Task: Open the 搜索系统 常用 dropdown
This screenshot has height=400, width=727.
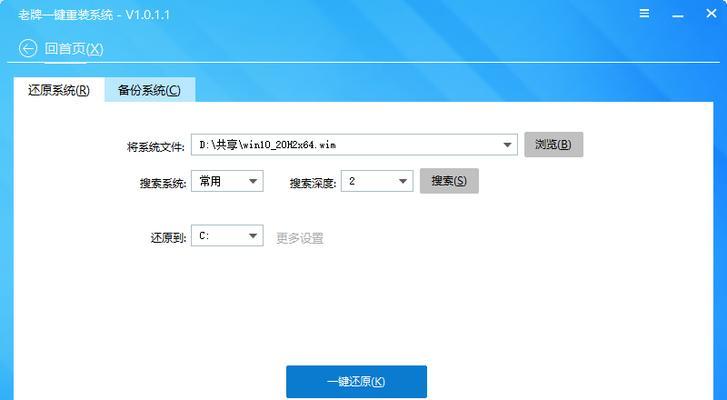Action: [227, 181]
